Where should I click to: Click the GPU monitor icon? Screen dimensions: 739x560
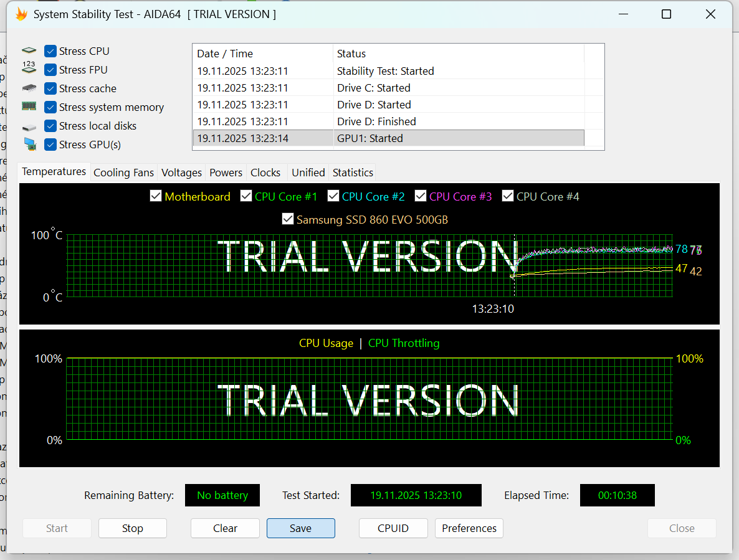[29, 145]
